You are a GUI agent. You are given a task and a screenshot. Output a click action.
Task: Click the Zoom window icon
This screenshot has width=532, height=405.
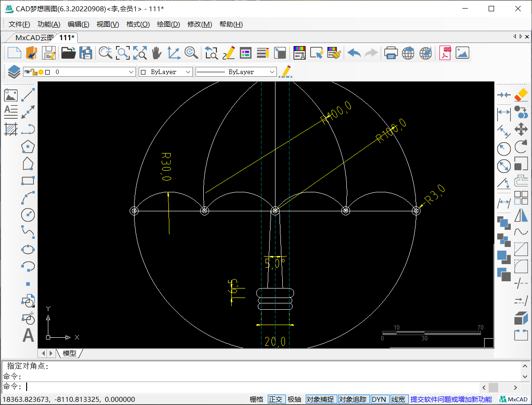122,53
